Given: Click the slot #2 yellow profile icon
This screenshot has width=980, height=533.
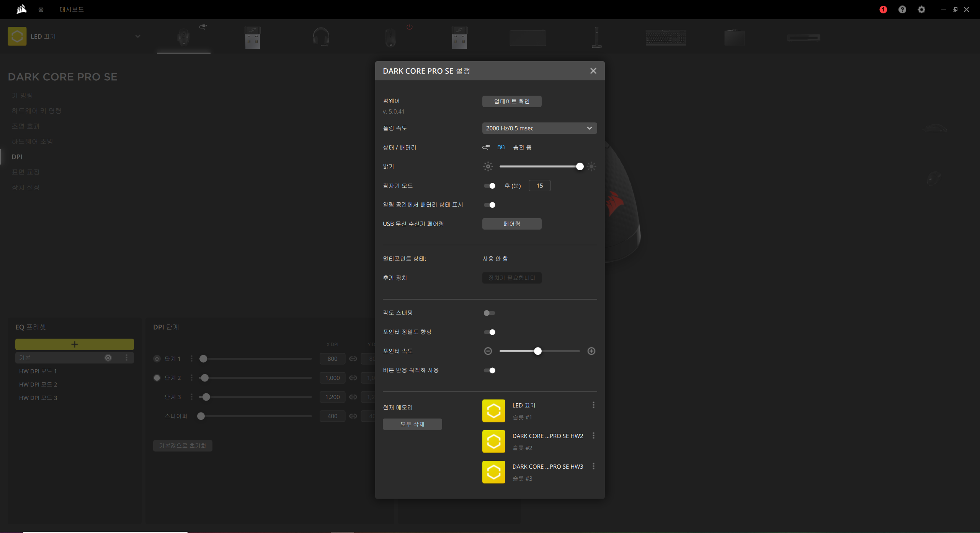Looking at the screenshot, I should point(493,442).
